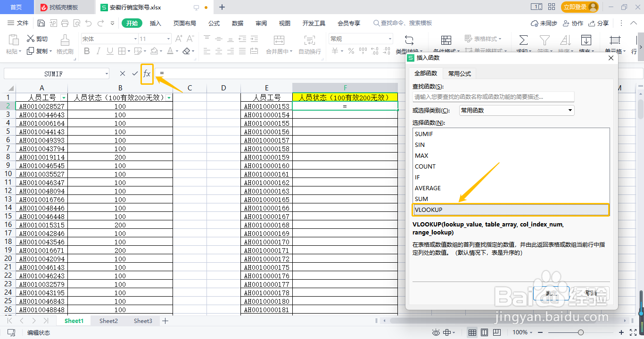Click the full screen icon in status bar
This screenshot has height=339, width=644.
point(634,332)
